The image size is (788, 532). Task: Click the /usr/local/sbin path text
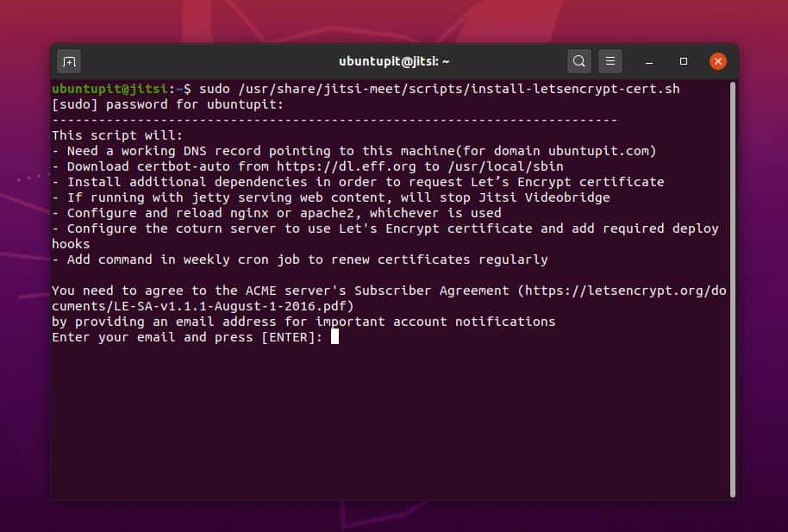click(x=505, y=166)
